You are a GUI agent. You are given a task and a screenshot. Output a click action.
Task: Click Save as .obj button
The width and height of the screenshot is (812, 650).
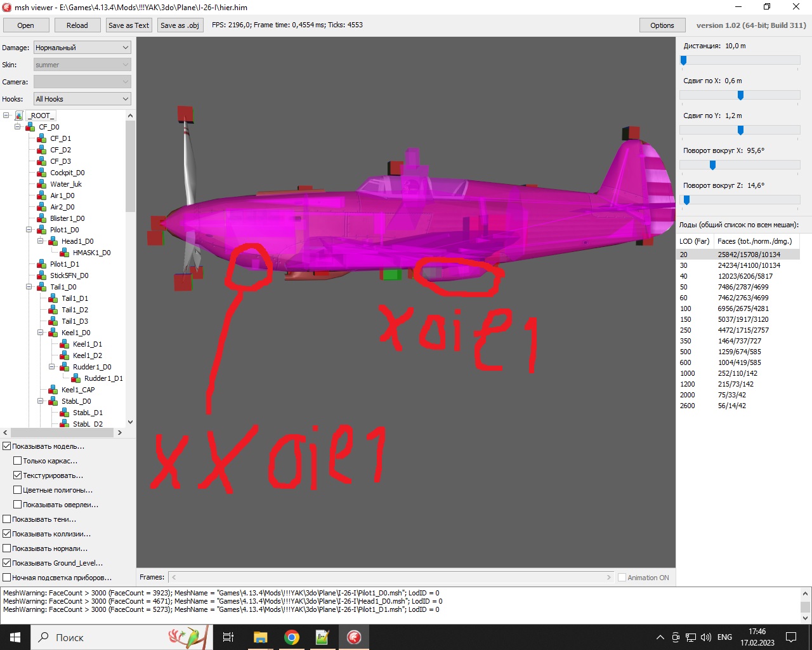tap(180, 25)
